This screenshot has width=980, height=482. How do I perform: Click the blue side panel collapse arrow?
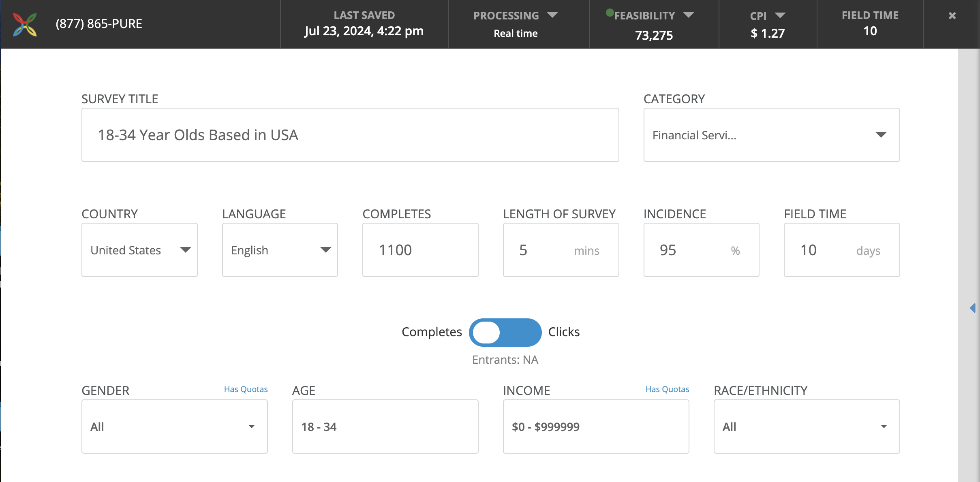973,308
